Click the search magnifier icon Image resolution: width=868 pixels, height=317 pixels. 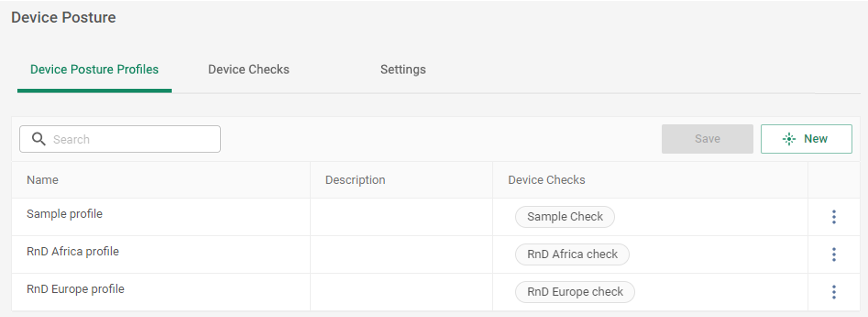39,139
